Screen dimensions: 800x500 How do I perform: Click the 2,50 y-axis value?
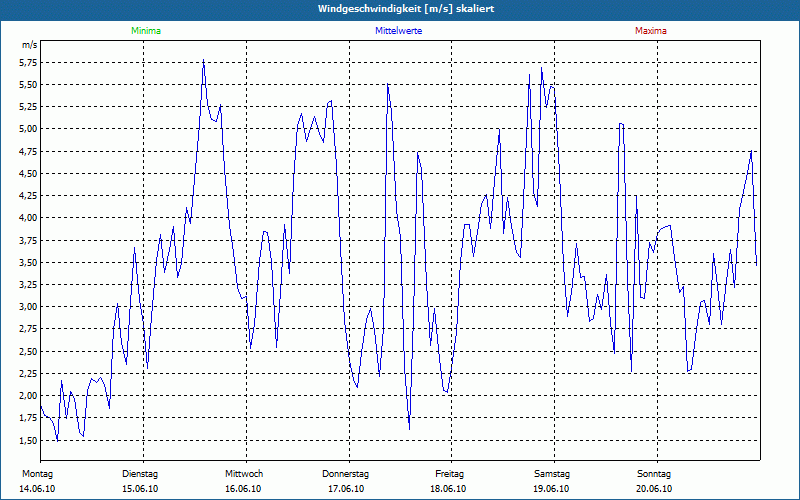click(x=29, y=352)
